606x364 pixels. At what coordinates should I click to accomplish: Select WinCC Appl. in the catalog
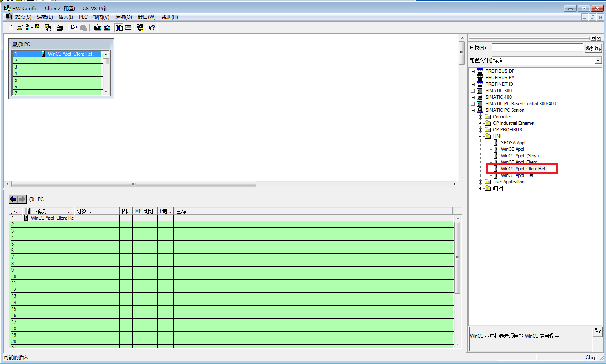pyautogui.click(x=513, y=149)
